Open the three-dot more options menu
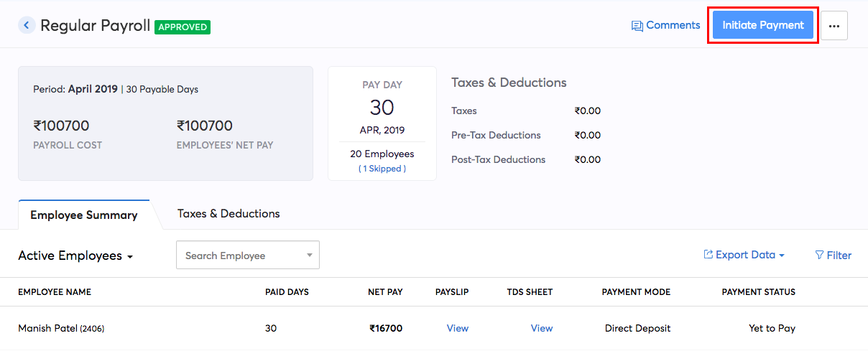Screen dimensions: 868x351 coord(834,26)
